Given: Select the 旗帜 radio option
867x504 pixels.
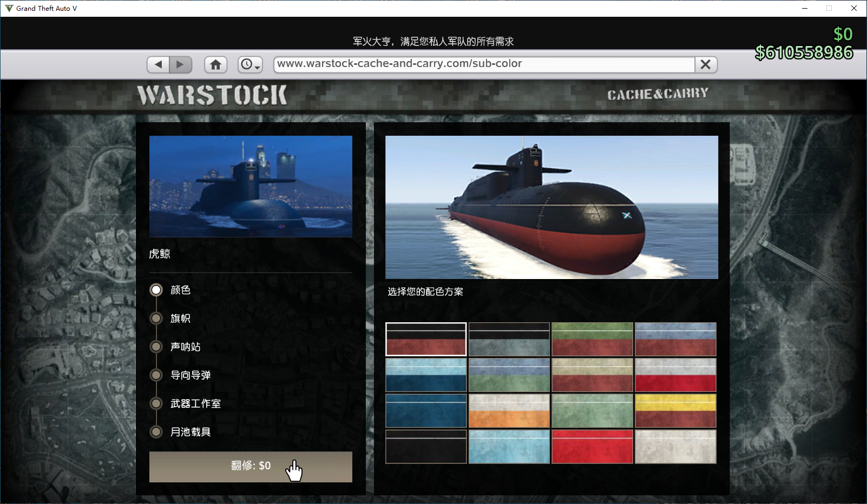Looking at the screenshot, I should click(156, 319).
